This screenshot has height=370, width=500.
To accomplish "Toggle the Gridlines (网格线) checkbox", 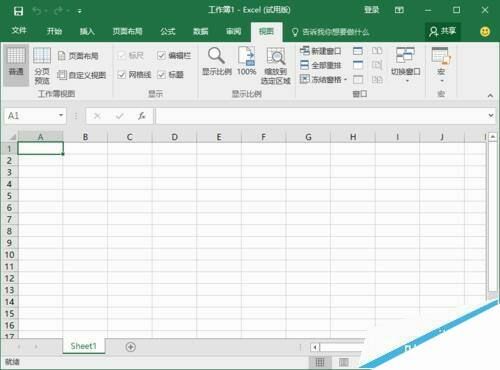I will [122, 75].
